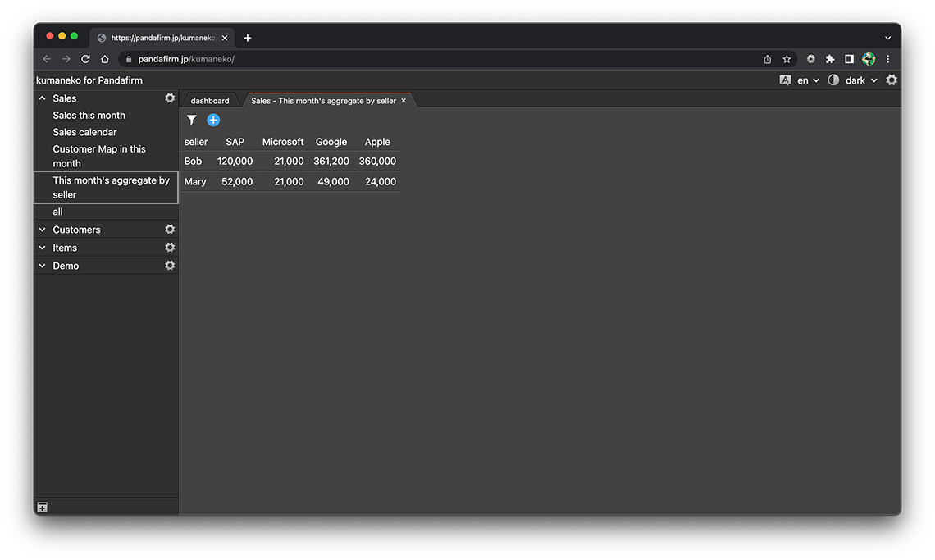Viewport: 935px width, 560px height.
Task: Open the dark theme dropdown
Action: [860, 80]
